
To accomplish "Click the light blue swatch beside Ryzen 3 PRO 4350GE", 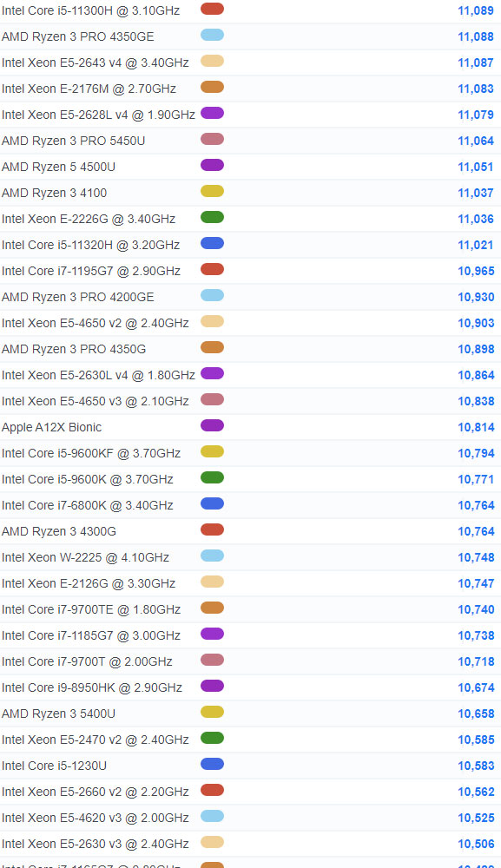I will pos(212,35).
